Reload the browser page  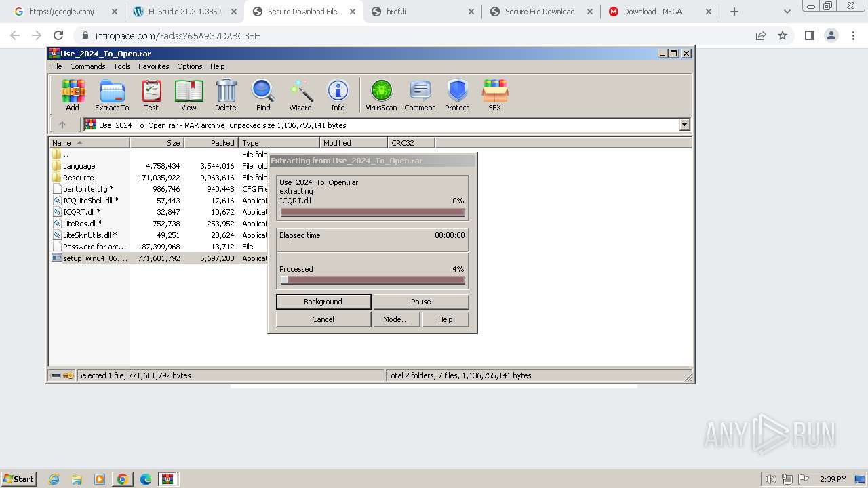pyautogui.click(x=58, y=35)
